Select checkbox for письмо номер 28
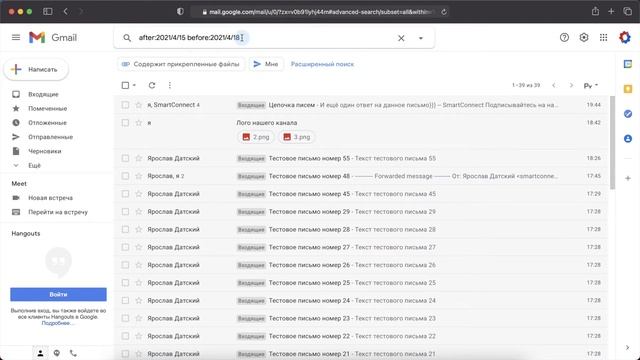The image size is (640, 360). (125, 229)
